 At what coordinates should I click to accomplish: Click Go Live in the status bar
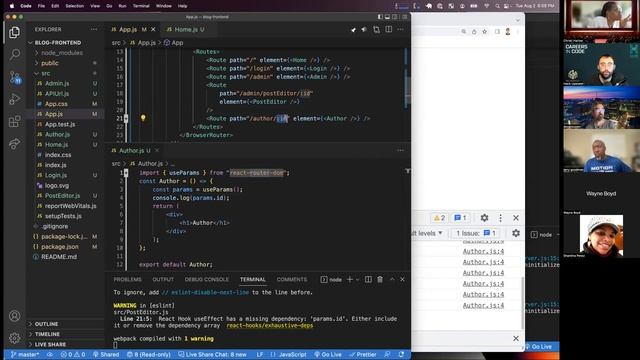point(328,355)
